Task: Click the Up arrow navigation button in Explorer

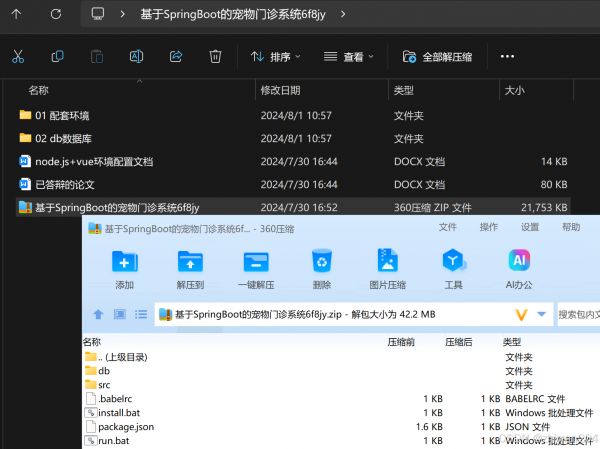Action: (x=16, y=15)
